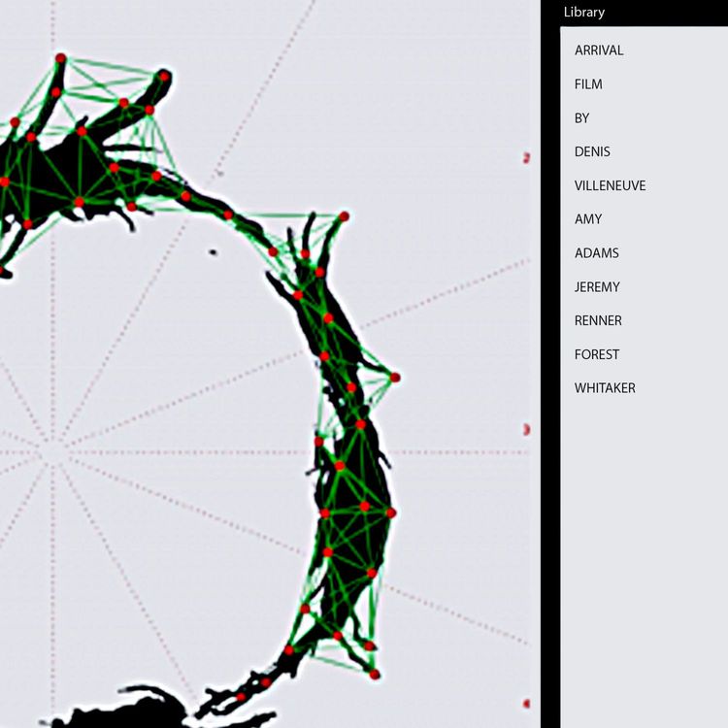Choose RENNER in the Library panel

pos(598,320)
